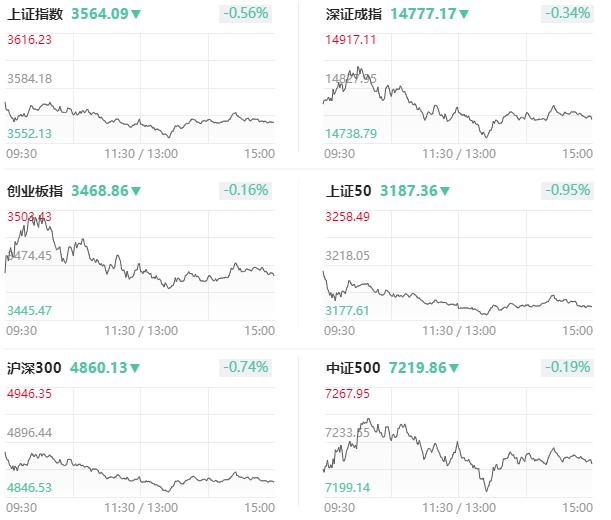
Task: Click the -0.74% change badge for 沪深300
Action: point(245,368)
